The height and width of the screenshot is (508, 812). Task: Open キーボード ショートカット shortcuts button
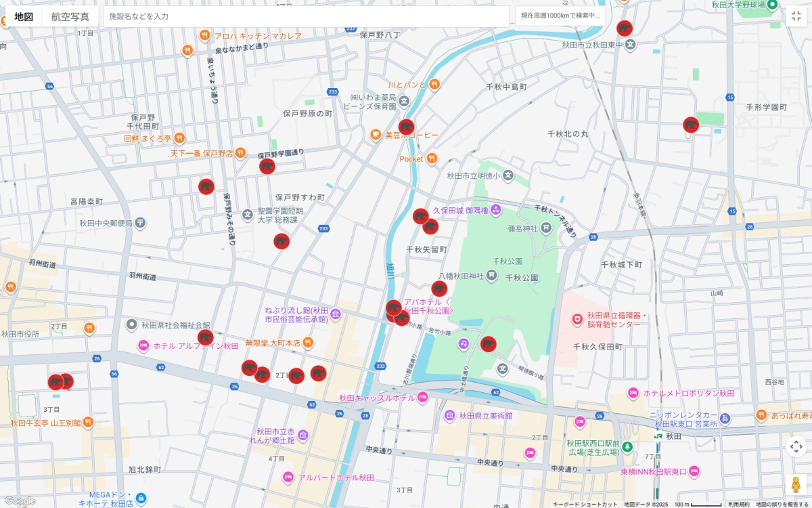coord(585,504)
